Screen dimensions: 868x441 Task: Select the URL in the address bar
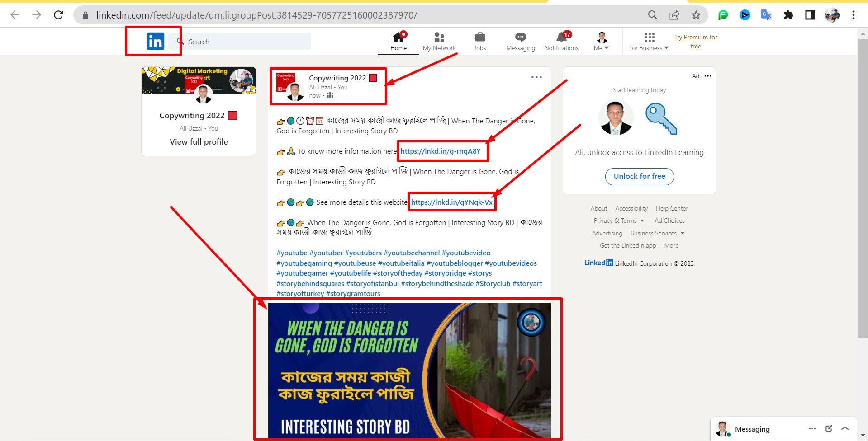[256, 15]
